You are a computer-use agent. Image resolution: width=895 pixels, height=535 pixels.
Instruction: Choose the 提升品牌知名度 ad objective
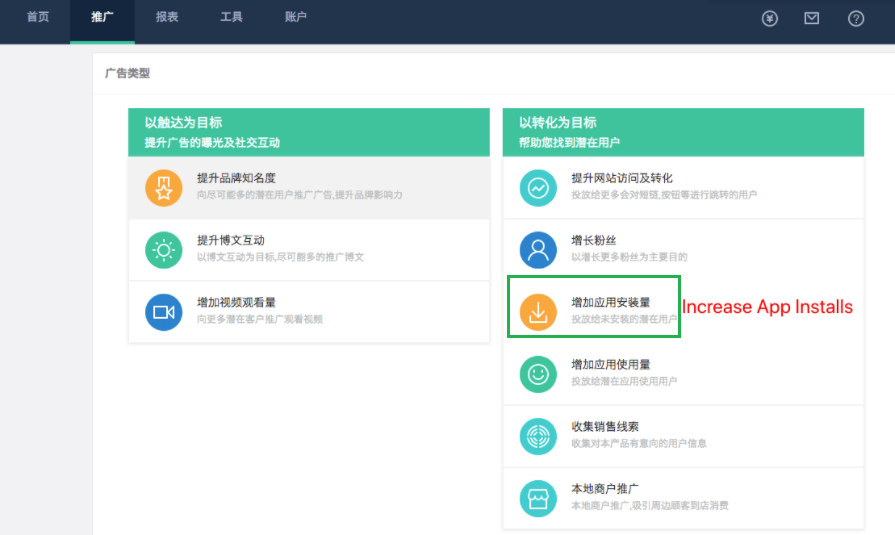pyautogui.click(x=236, y=178)
